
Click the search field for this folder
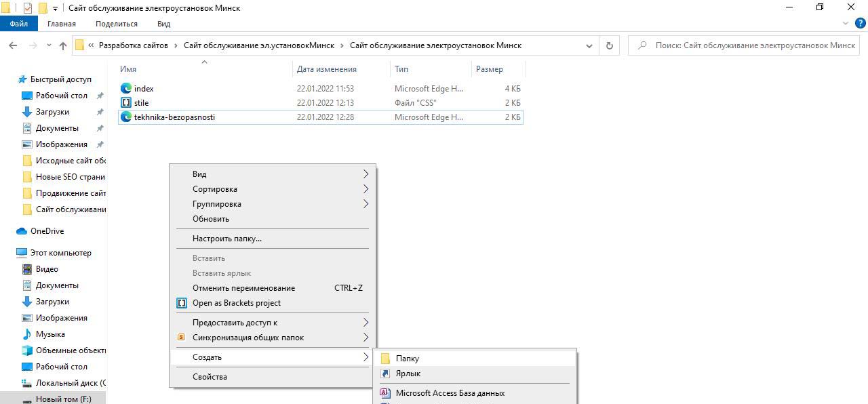pos(753,45)
